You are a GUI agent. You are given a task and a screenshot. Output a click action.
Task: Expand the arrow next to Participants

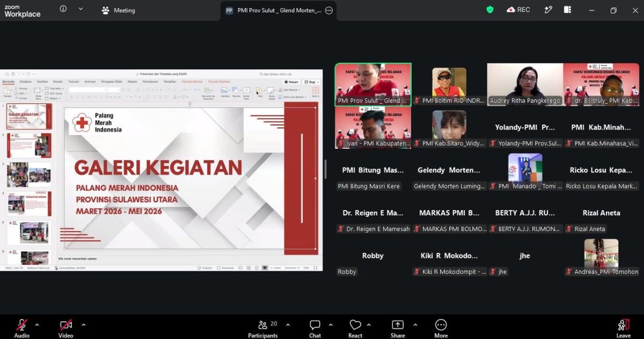pos(288,324)
